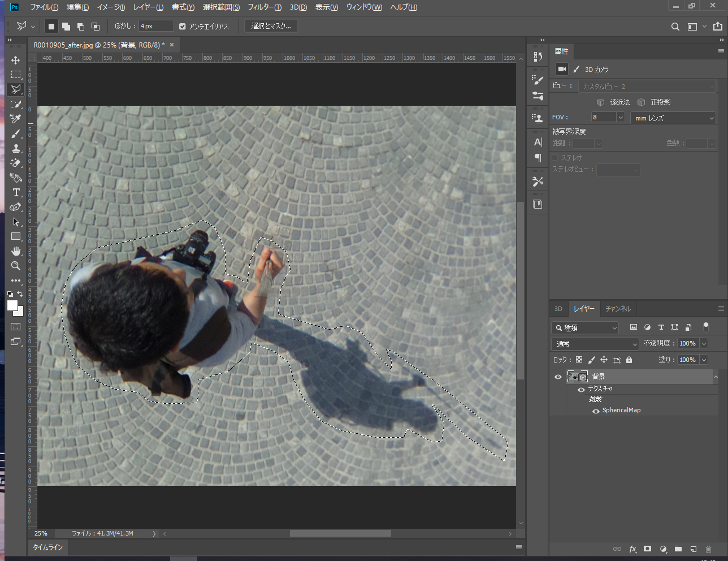Select the Polygonal Lasso tool in toolbox
This screenshot has width=728, height=561.
[x=16, y=89]
